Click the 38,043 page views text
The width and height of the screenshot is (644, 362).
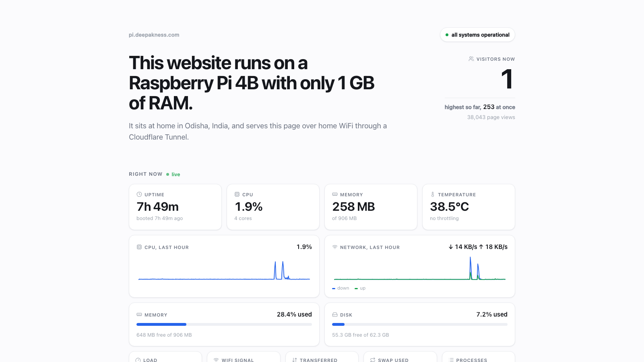tap(491, 117)
